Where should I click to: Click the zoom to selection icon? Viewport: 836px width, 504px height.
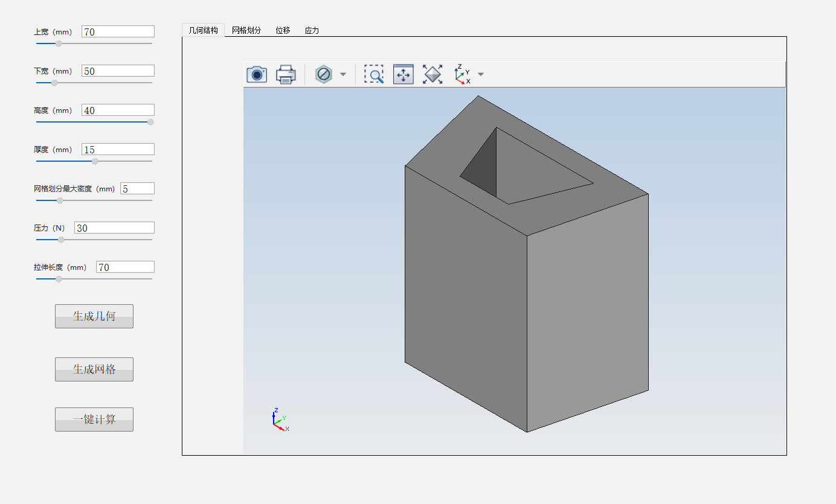point(404,74)
